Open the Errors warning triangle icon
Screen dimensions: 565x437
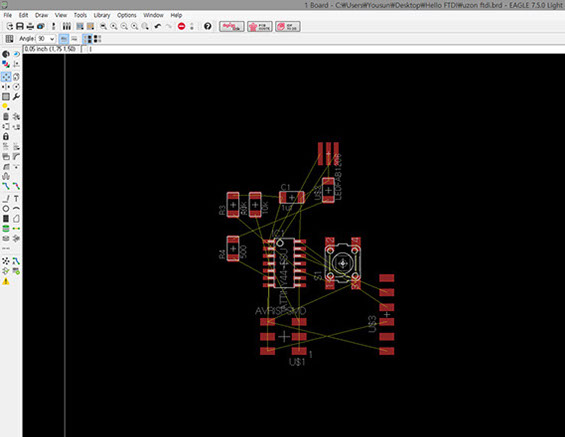(x=6, y=281)
